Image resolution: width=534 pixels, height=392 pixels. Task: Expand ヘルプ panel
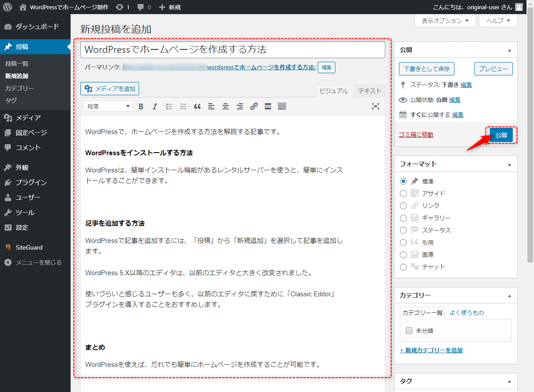(498, 21)
